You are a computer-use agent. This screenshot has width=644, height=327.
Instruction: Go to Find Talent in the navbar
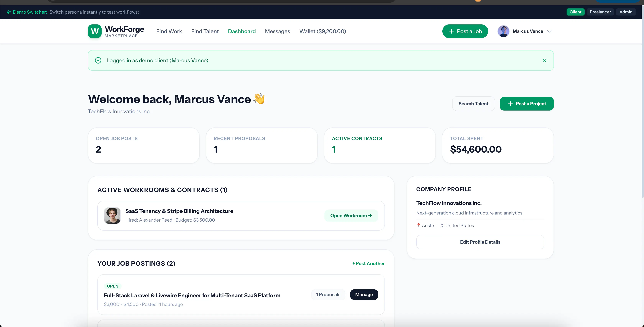pos(205,31)
